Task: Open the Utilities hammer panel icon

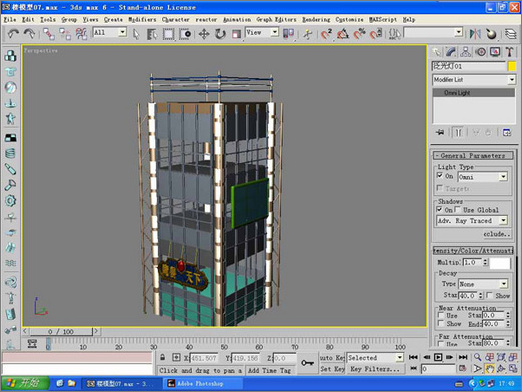Action: click(x=509, y=52)
